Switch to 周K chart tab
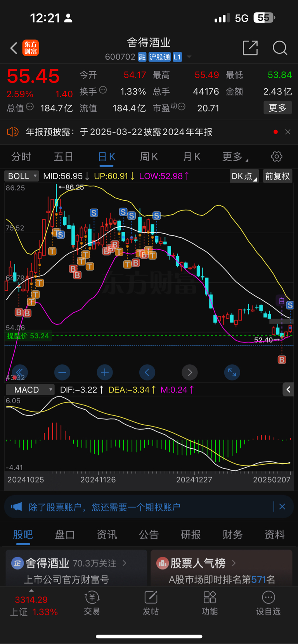Viewport: 298px width, 644px height. (149, 157)
